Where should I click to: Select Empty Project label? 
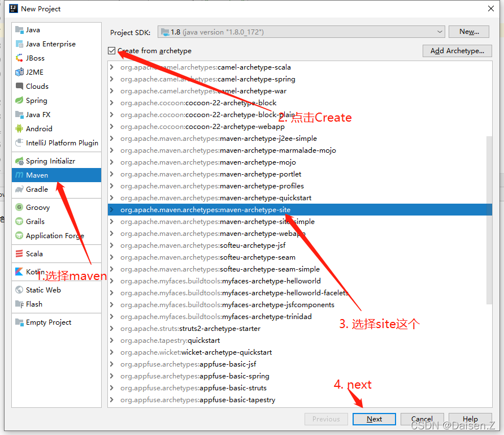point(49,322)
